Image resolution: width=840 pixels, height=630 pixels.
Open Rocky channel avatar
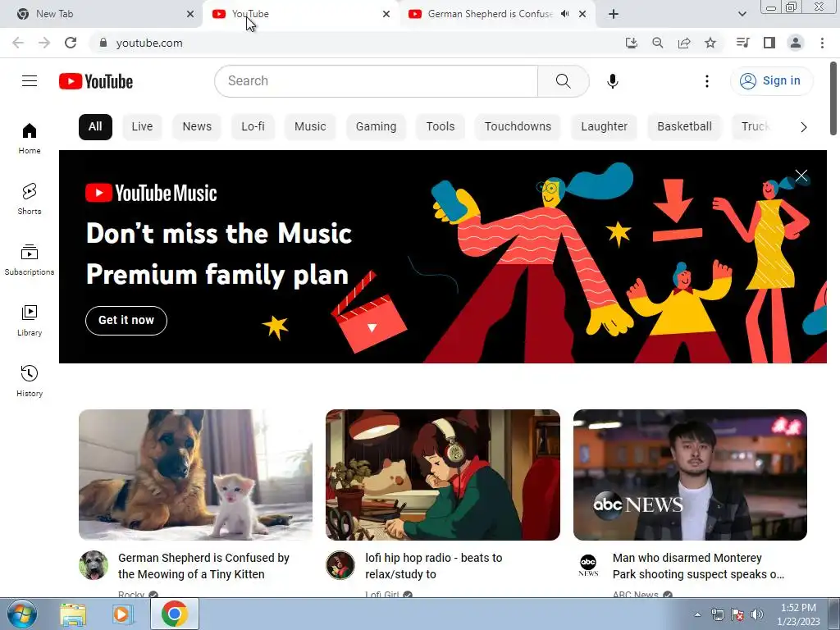[x=94, y=565]
